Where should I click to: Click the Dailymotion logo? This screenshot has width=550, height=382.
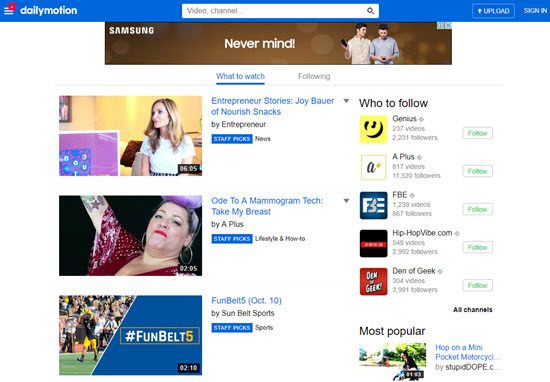click(48, 11)
